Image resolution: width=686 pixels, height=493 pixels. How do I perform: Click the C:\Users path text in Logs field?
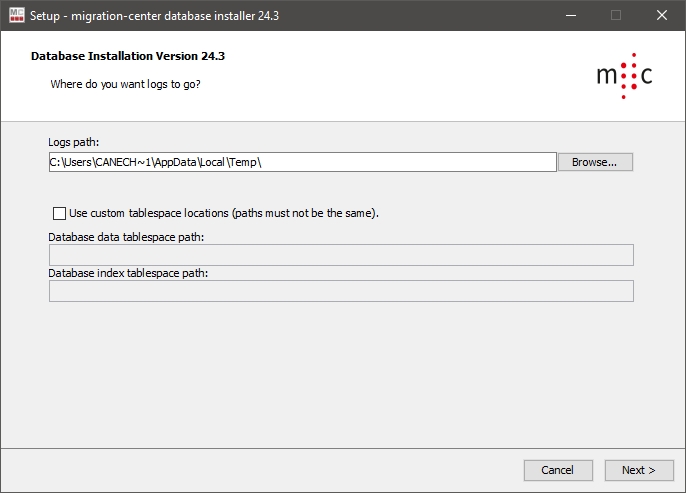[x=155, y=162]
